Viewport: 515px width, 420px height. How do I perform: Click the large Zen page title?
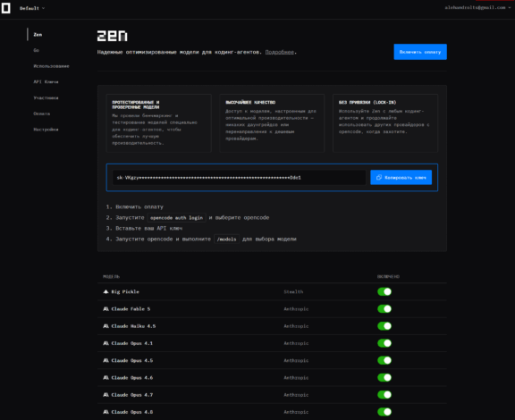pos(112,36)
